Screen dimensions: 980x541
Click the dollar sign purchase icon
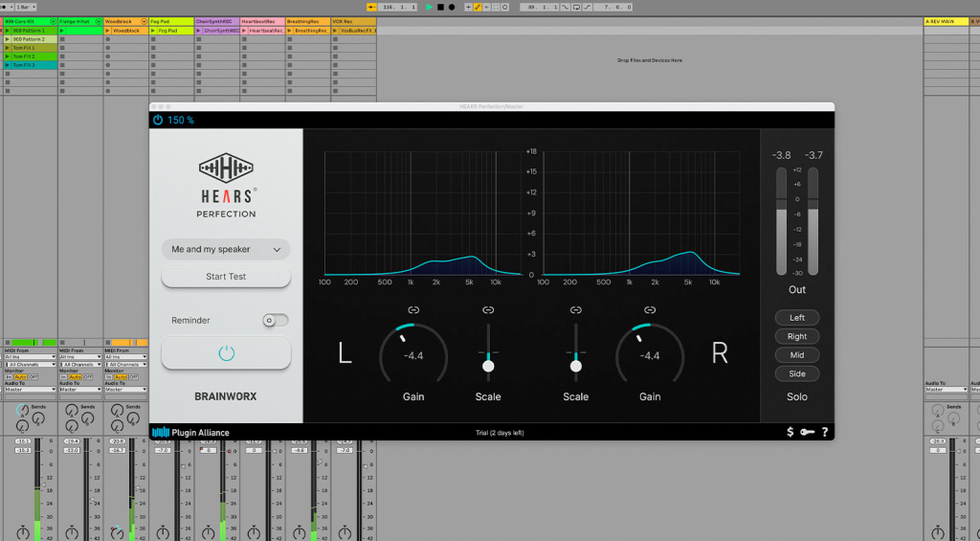pos(790,432)
